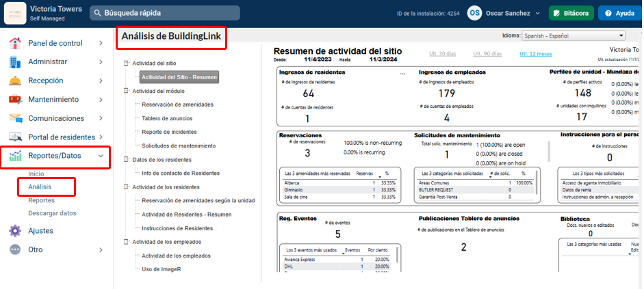Collapse the Actividad del sitio tree node
This screenshot has height=289, width=644.
(126, 64)
